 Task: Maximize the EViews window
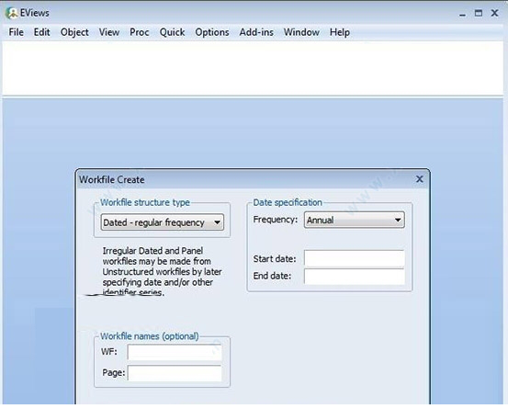tap(479, 13)
